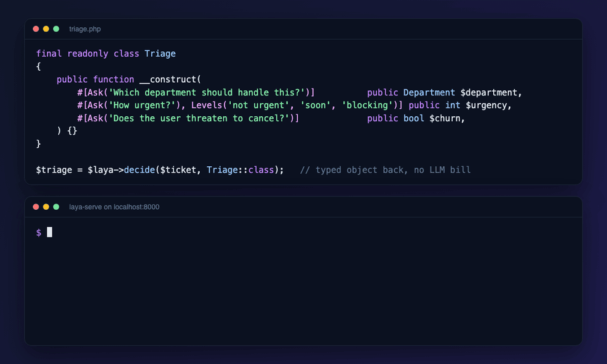Click the triage.php window title
This screenshot has height=364, width=607.
[85, 29]
